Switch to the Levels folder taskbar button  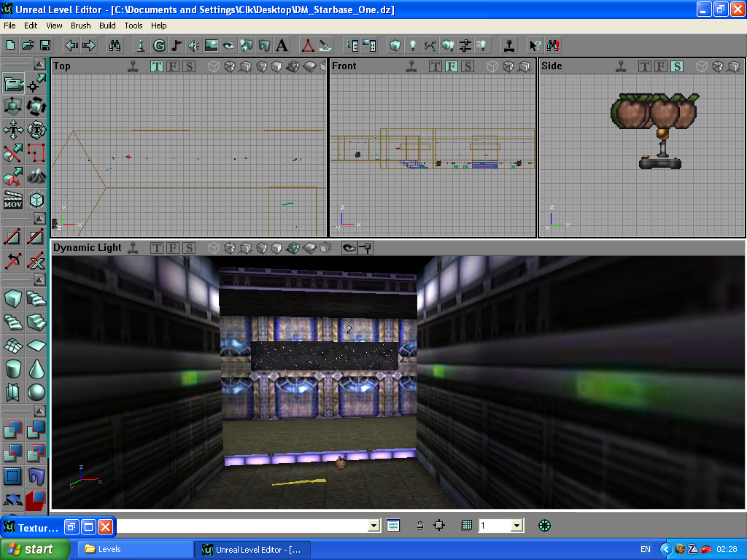coord(134,549)
